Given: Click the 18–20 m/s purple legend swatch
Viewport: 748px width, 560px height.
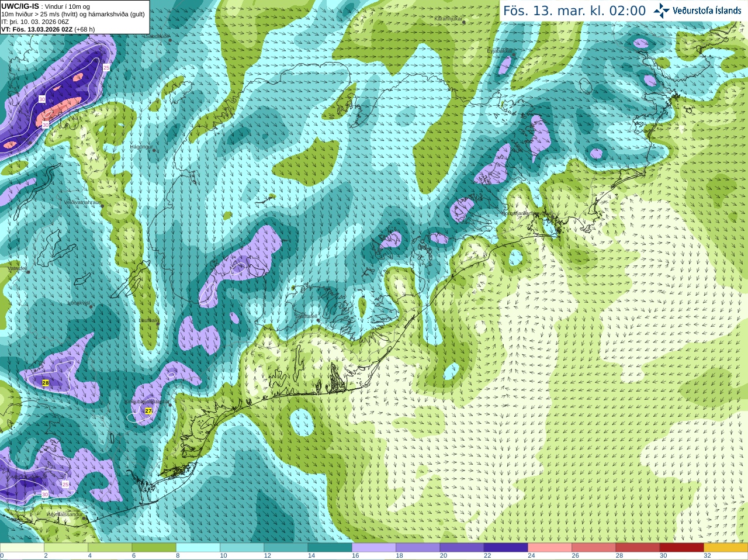Looking at the screenshot, I should [418, 548].
